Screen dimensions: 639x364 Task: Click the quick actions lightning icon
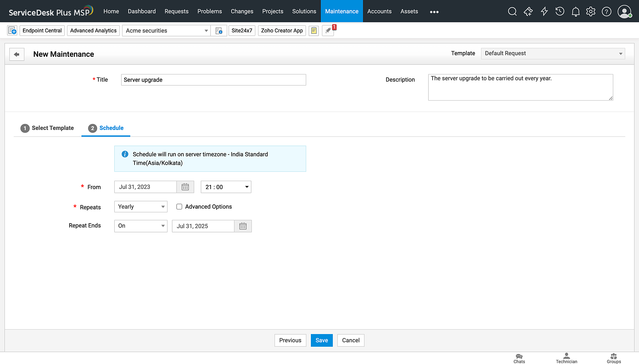pyautogui.click(x=544, y=11)
